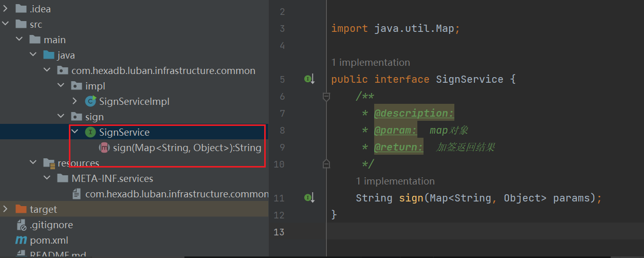Screen dimensions: 644x258
Task: Click the SignService interface icon in tree
Action: 90,132
